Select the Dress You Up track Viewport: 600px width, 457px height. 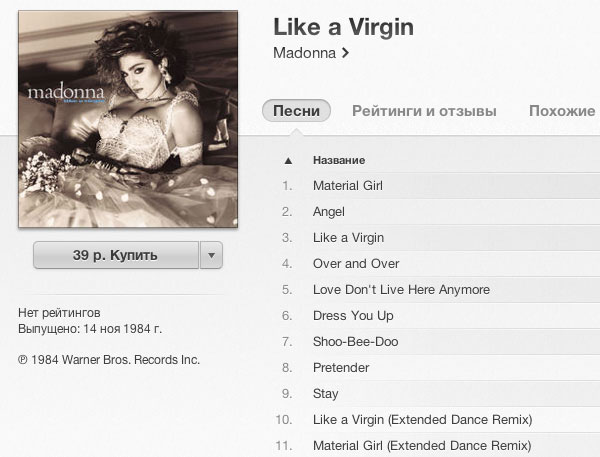(x=437, y=316)
